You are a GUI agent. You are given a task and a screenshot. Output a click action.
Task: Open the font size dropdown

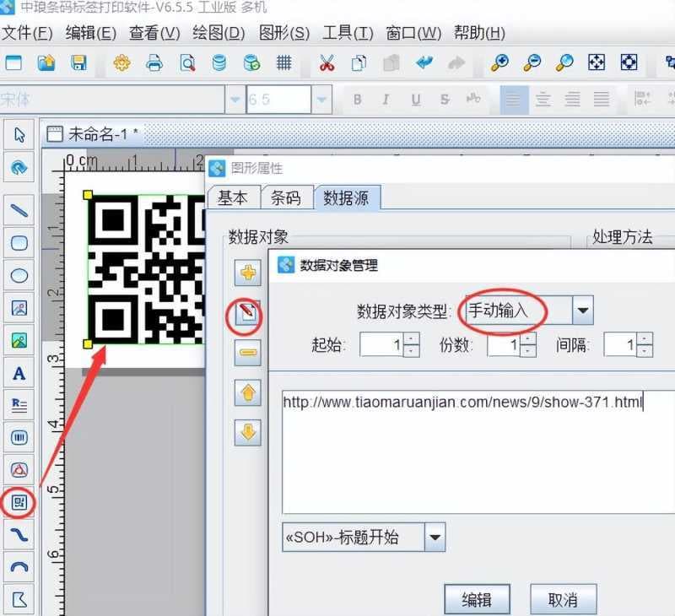(x=321, y=100)
